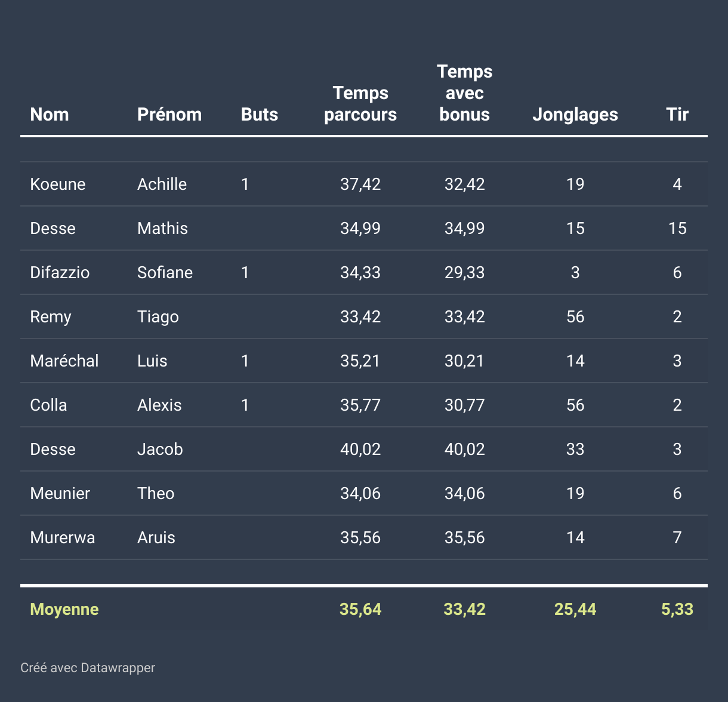Click the Temps avec bonus header
The image size is (728, 702).
pyautogui.click(x=465, y=93)
